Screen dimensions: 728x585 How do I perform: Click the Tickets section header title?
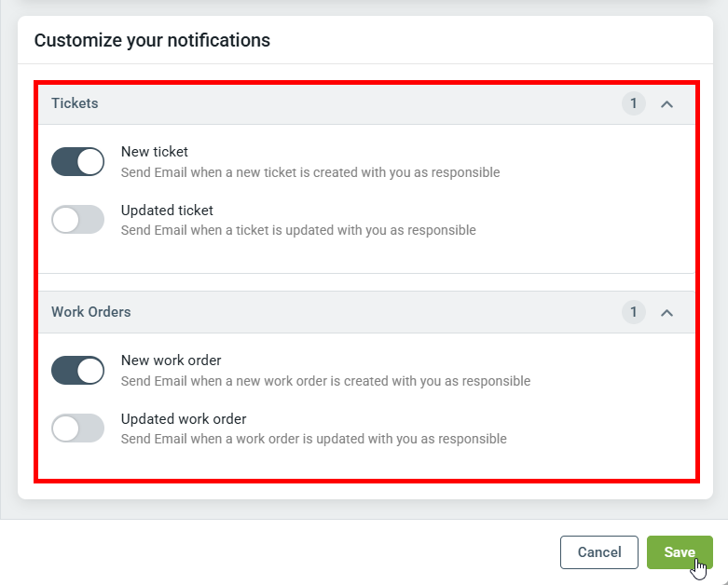point(75,103)
